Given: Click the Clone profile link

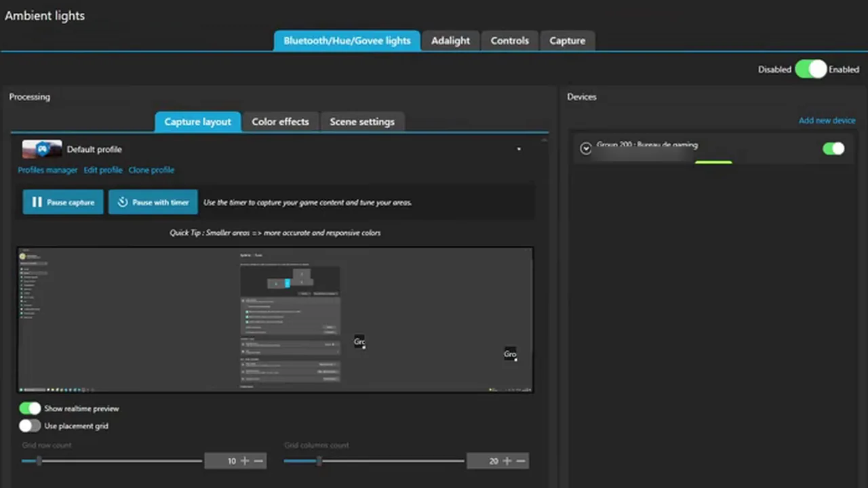Looking at the screenshot, I should 151,170.
